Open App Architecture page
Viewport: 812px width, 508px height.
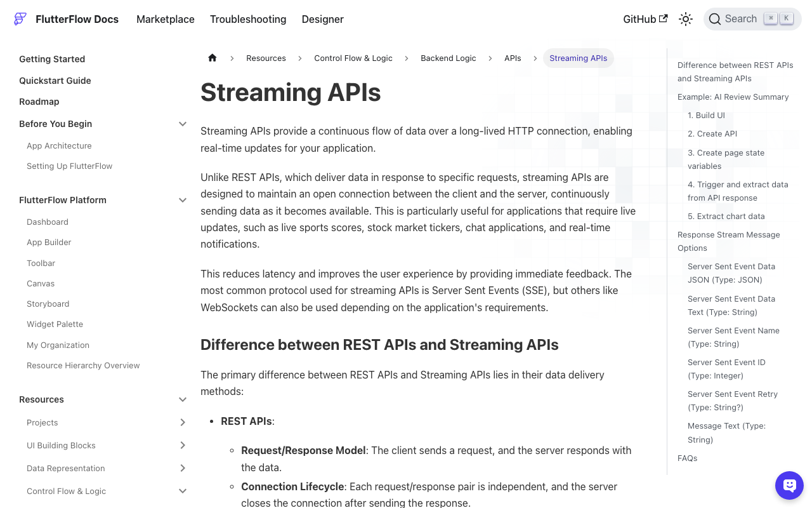point(59,145)
